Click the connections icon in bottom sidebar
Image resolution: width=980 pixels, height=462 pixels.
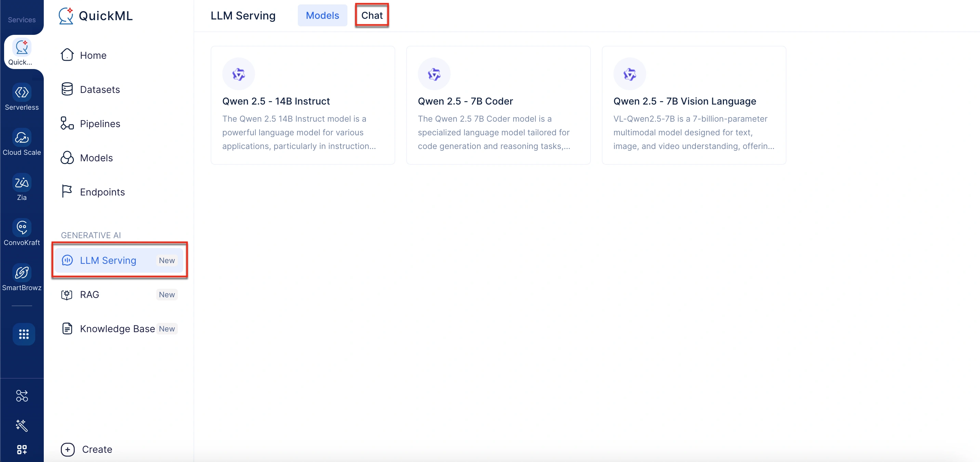point(22,396)
